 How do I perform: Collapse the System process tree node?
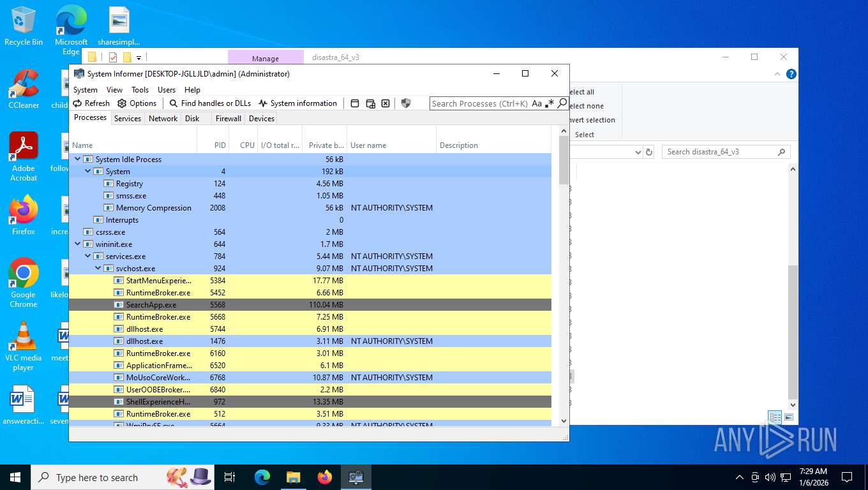[88, 172]
